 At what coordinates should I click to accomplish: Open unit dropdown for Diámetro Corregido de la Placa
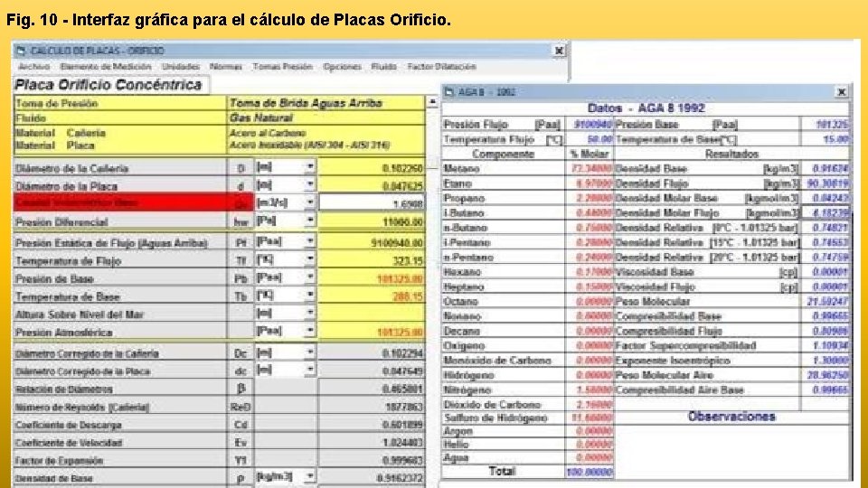tap(310, 369)
